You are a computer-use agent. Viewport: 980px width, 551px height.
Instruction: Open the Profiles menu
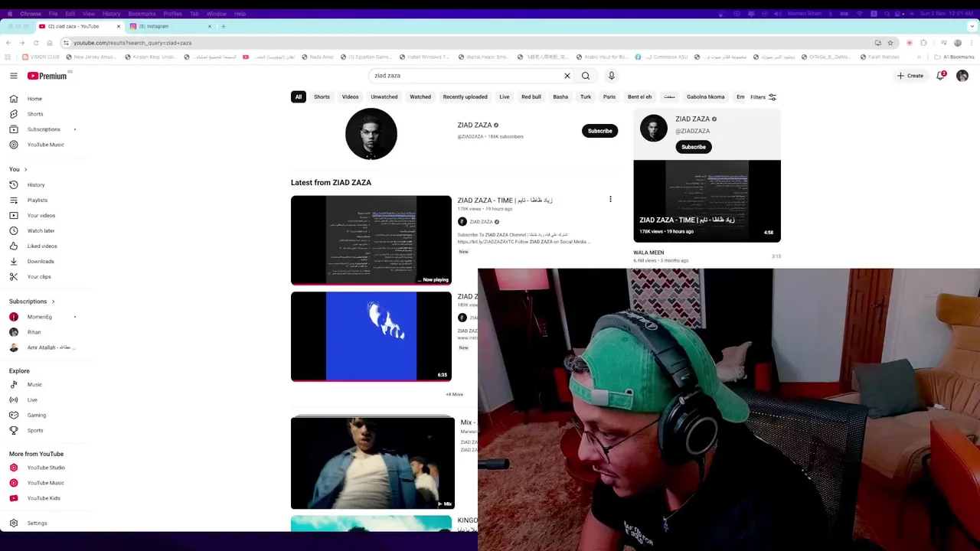coord(172,14)
